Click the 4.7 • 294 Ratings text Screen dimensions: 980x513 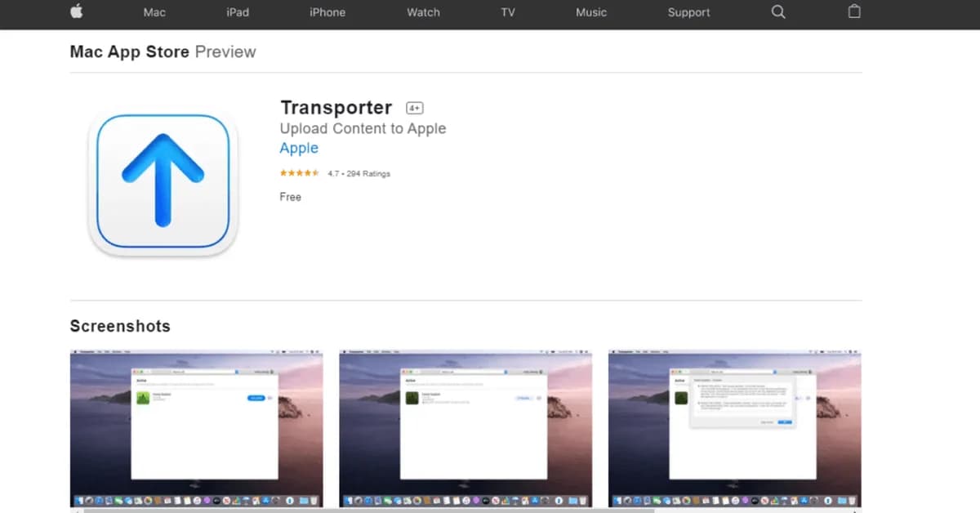click(x=359, y=174)
